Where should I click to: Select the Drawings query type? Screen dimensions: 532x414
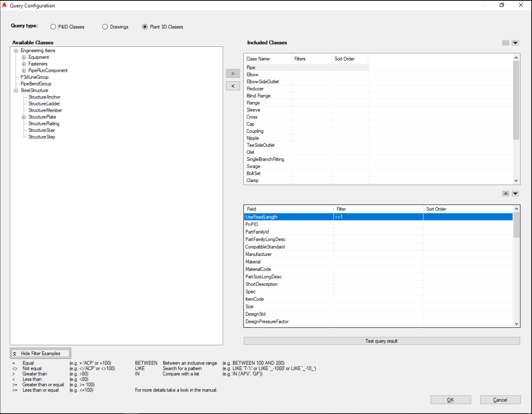(105, 27)
